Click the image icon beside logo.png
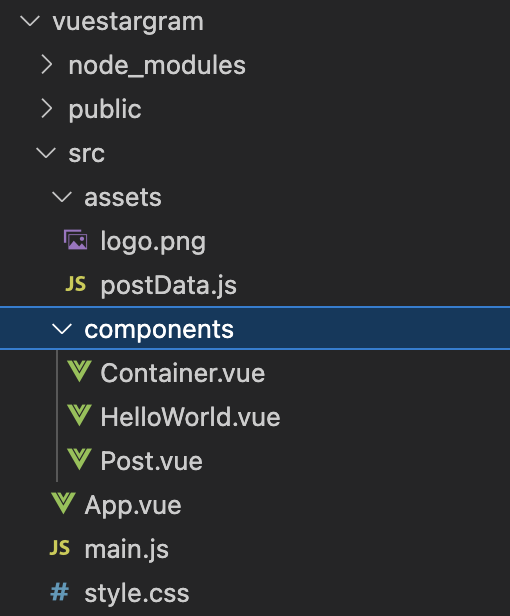 coord(76,240)
